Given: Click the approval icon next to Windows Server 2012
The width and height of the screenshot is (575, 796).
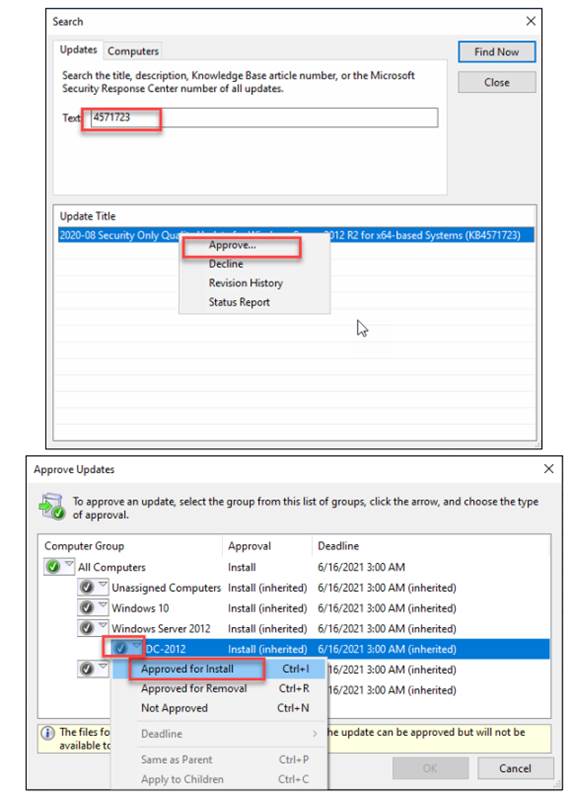Looking at the screenshot, I should [x=87, y=628].
